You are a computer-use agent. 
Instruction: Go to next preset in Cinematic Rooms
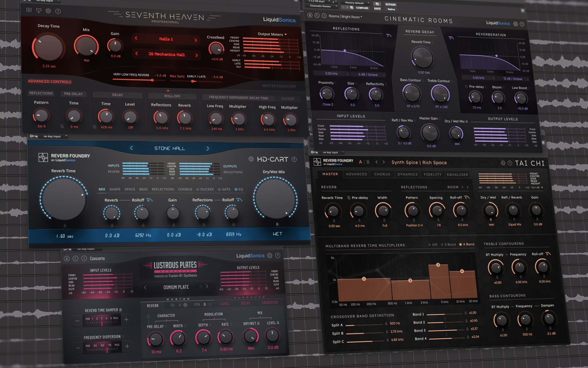[324, 16]
